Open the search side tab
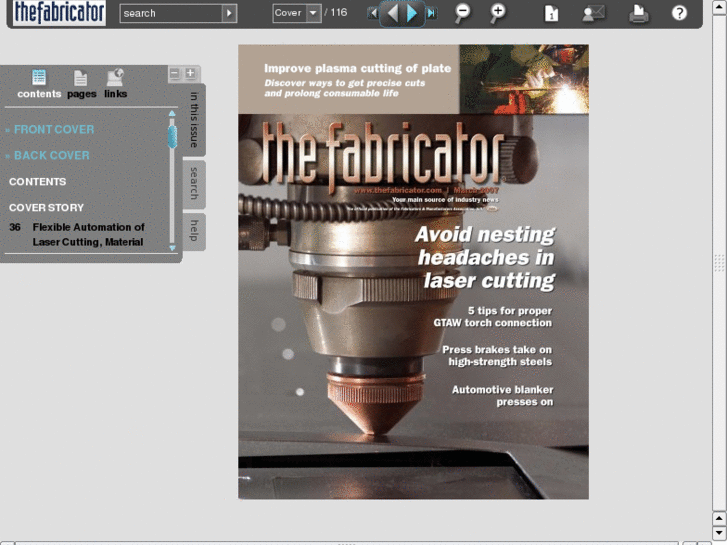Screen dimensions: 727x545 pos(194,184)
